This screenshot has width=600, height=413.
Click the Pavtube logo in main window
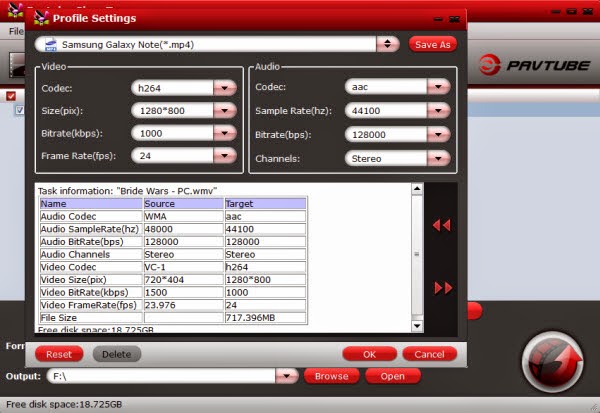pyautogui.click(x=534, y=65)
